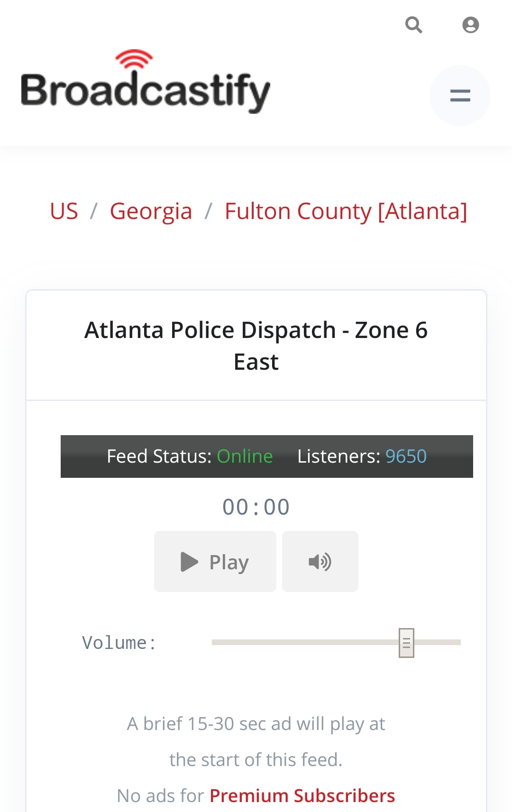Click the ad notice text below the player
Screen dimensions: 512x812
(x=256, y=742)
